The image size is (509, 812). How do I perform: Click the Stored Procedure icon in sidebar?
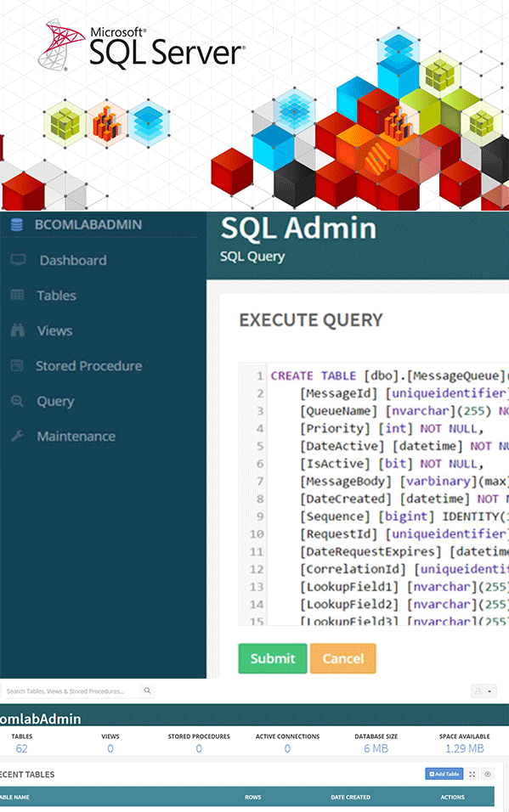(17, 365)
